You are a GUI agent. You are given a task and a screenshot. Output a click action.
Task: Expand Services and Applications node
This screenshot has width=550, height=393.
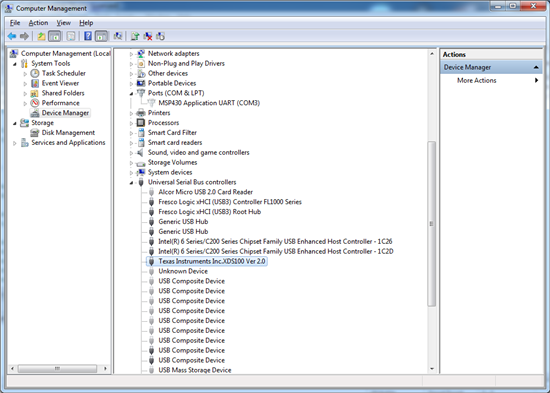pos(15,143)
